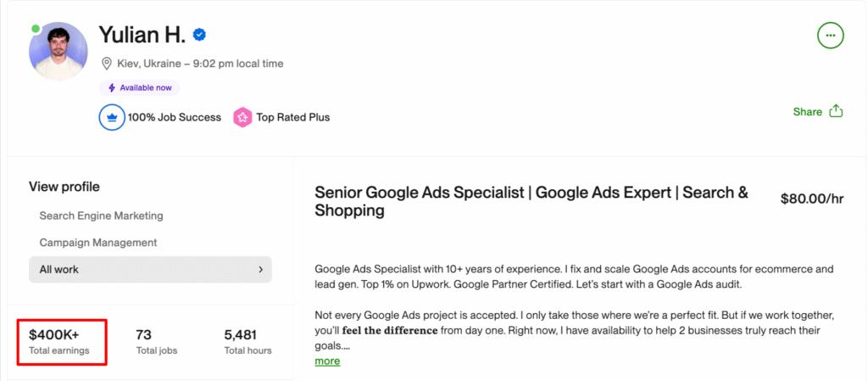
Task: Expand the overview with the more link
Action: tap(327, 361)
